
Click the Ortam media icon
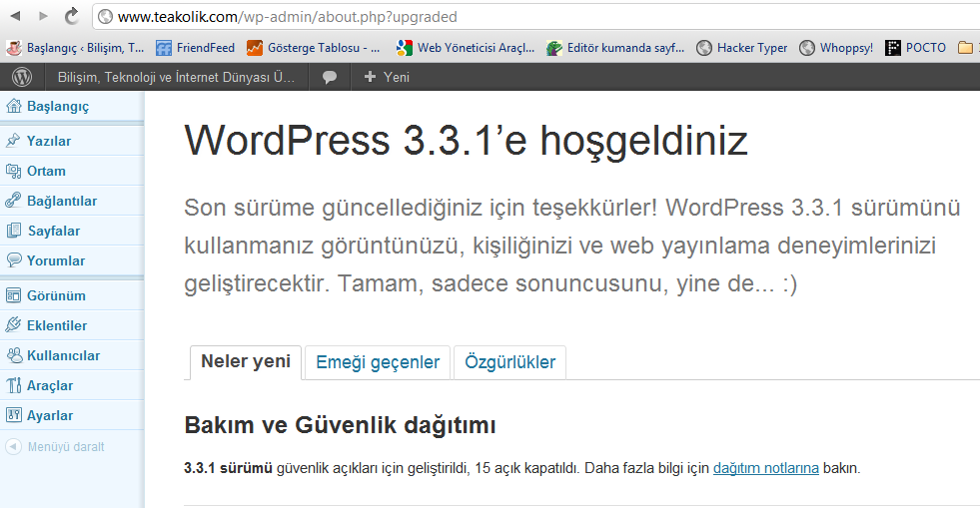click(13, 171)
